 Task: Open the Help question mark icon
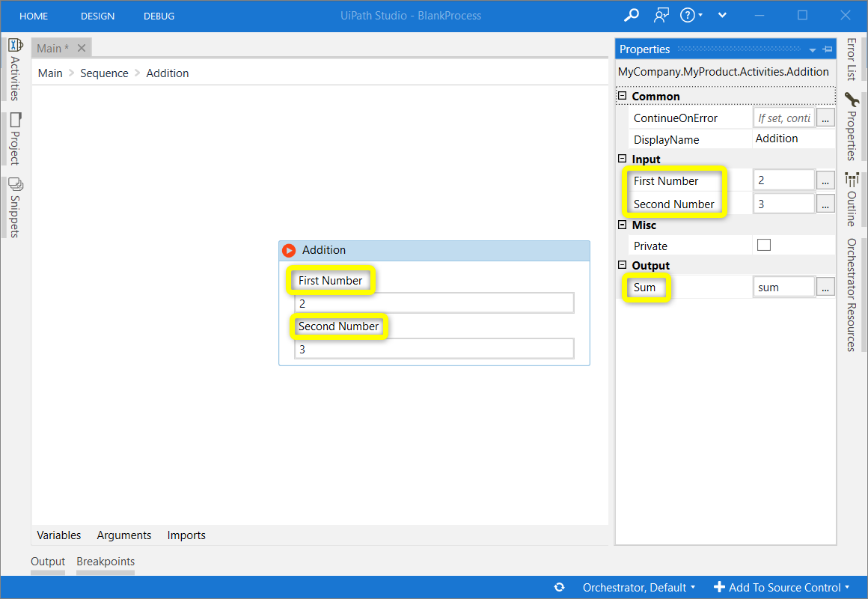click(x=687, y=15)
